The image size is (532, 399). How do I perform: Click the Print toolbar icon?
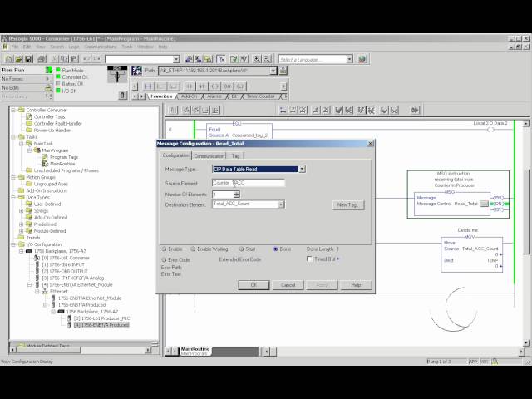(x=42, y=59)
